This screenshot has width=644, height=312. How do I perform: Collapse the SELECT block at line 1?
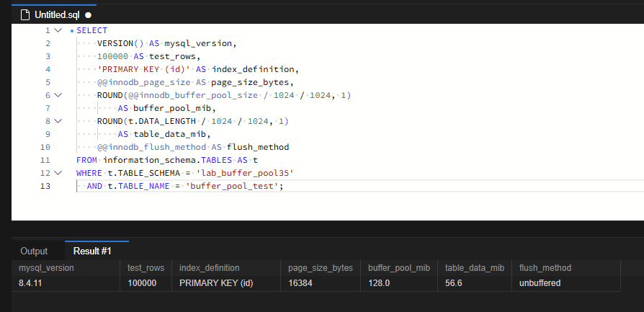58,30
